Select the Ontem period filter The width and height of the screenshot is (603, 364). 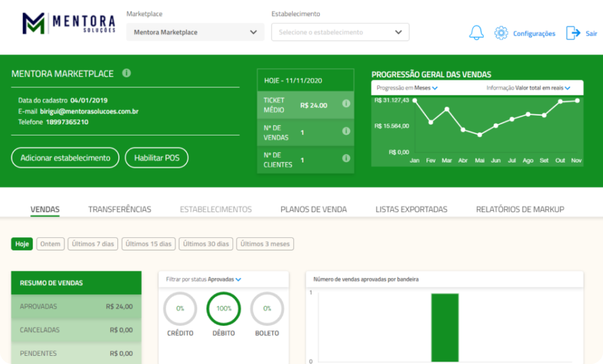[x=50, y=244]
